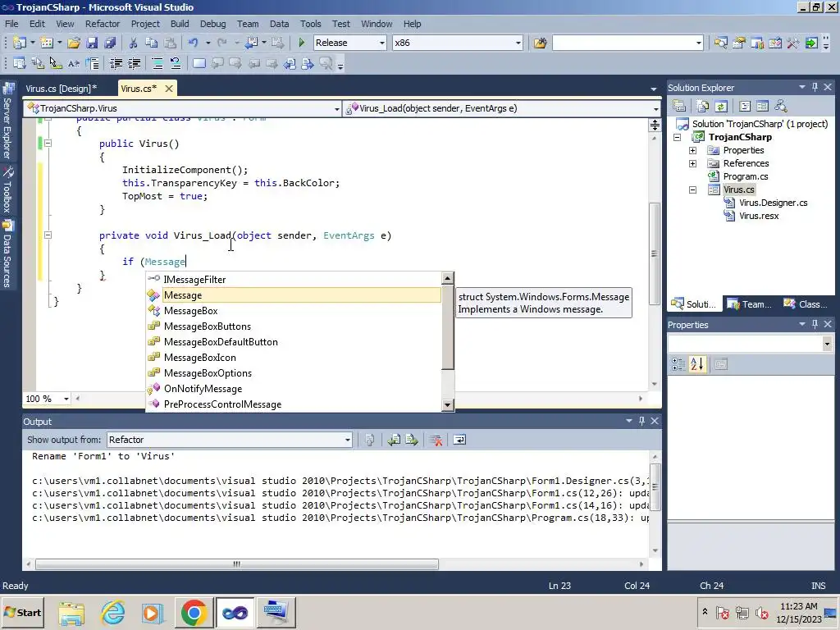Click the Undo arrow icon
The height and width of the screenshot is (630, 840).
pos(194,43)
